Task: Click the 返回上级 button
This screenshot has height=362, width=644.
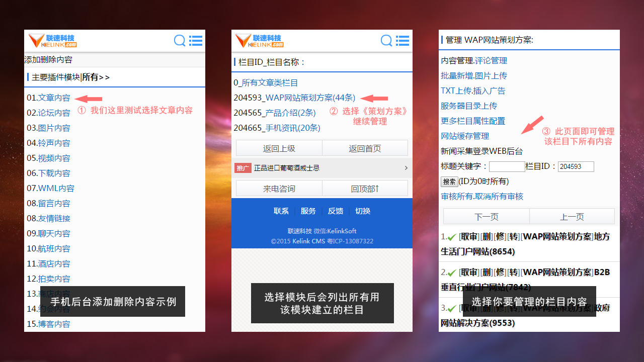Action: click(x=279, y=148)
